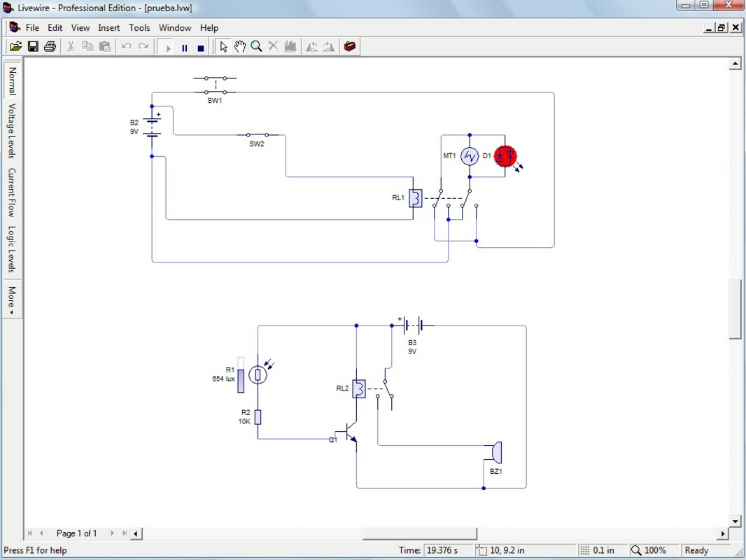Activate the magnifier zoom tool
The width and height of the screenshot is (746, 560).
(x=256, y=47)
